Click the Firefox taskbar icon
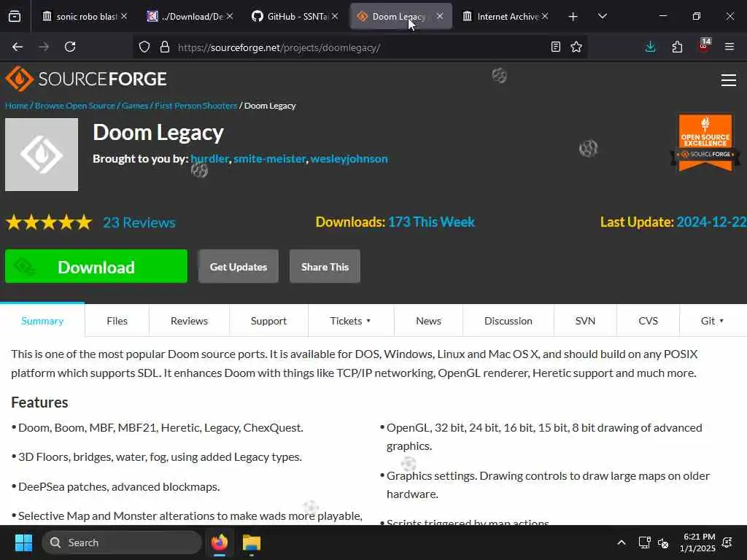Screen dimensions: 747x560 point(220,542)
